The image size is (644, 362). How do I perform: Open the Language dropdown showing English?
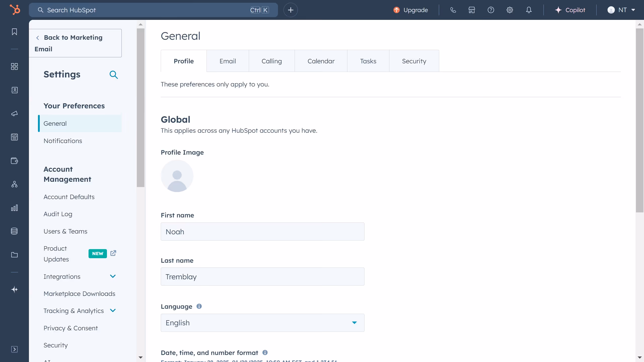(x=262, y=323)
